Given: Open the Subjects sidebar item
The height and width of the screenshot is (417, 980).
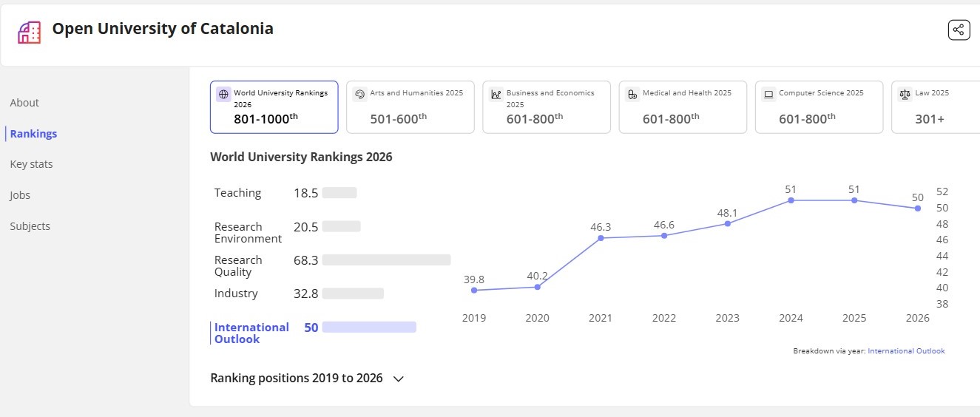Looking at the screenshot, I should pos(30,226).
